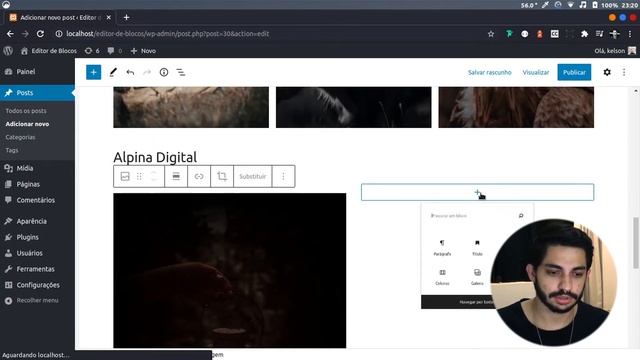This screenshot has height=360, width=640.
Task: Visit site via Editor de Blocos
Action: pyautogui.click(x=49, y=51)
